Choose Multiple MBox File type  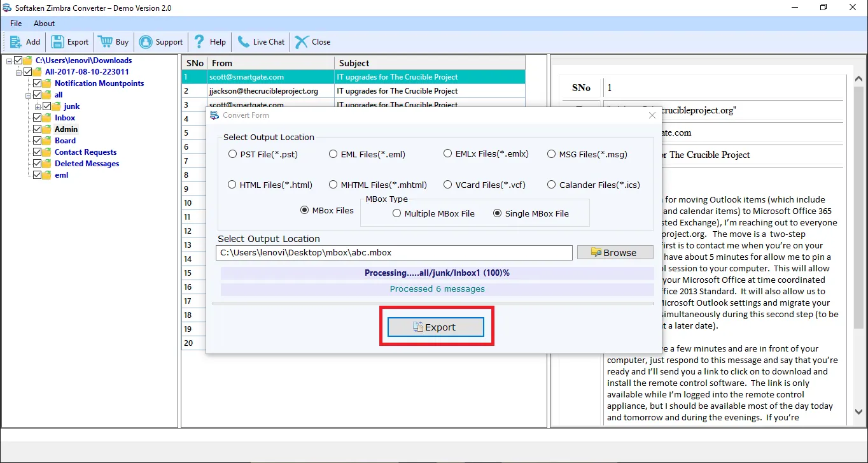[x=397, y=213]
